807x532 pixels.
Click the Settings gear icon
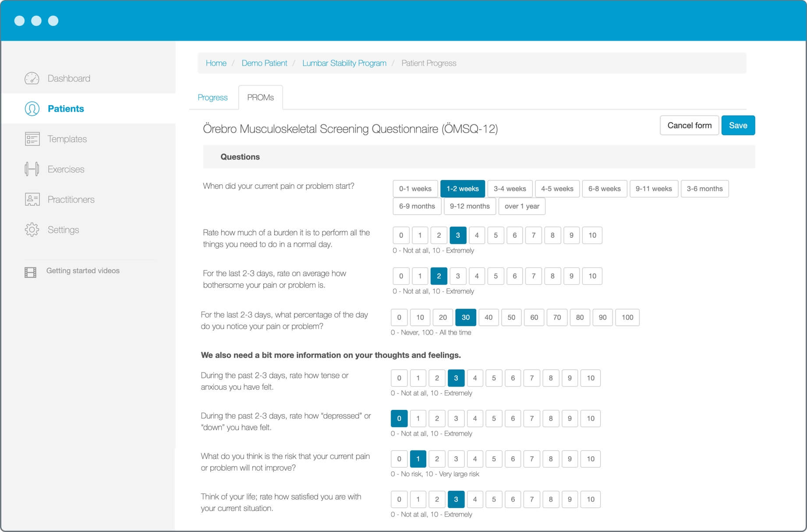(x=32, y=229)
